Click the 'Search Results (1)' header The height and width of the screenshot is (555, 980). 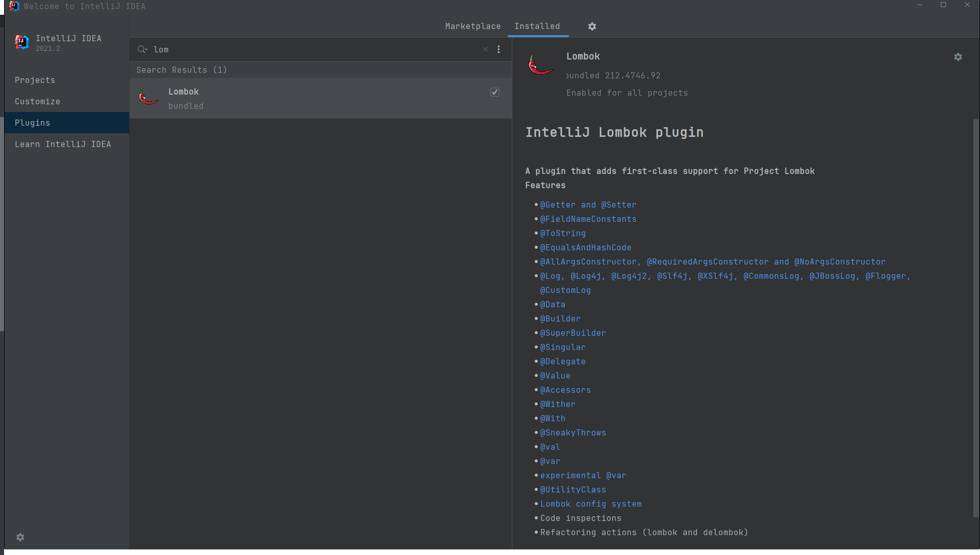(x=181, y=70)
